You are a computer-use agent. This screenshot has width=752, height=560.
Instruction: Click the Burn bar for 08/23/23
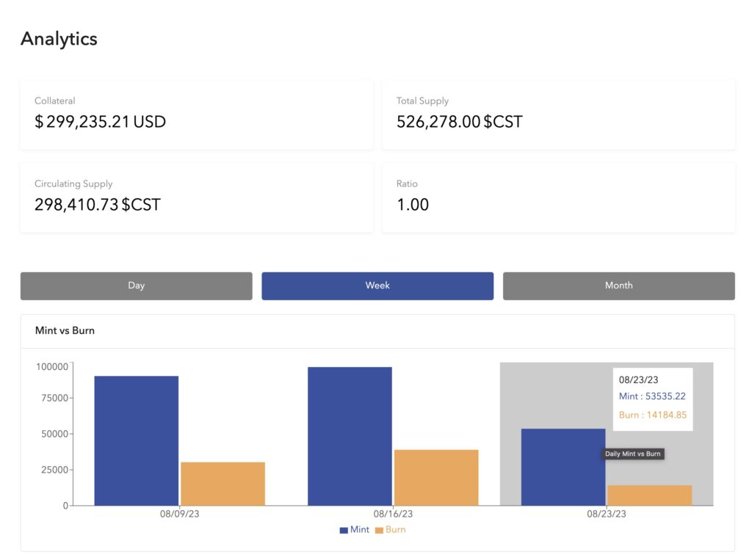[x=650, y=495]
